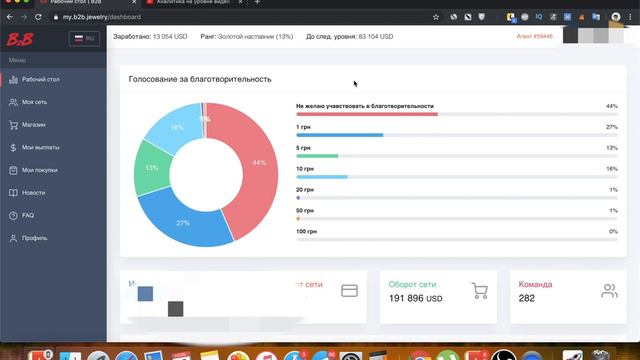Click the credit card icon on card

349,291
